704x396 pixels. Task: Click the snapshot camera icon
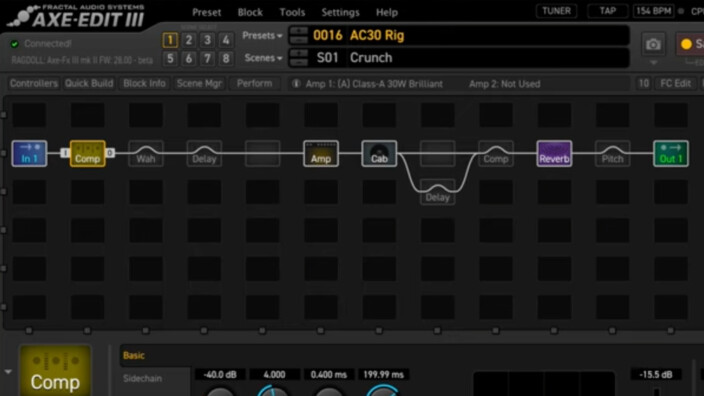pyautogui.click(x=653, y=44)
